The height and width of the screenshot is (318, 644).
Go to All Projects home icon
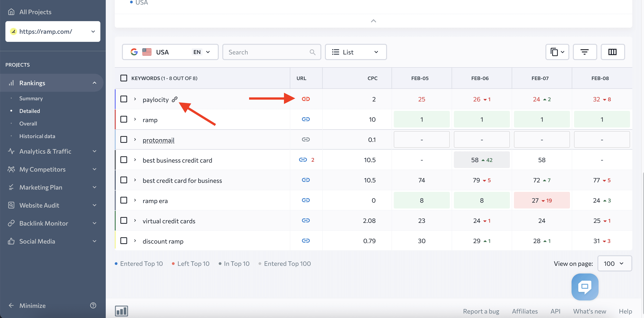click(11, 12)
